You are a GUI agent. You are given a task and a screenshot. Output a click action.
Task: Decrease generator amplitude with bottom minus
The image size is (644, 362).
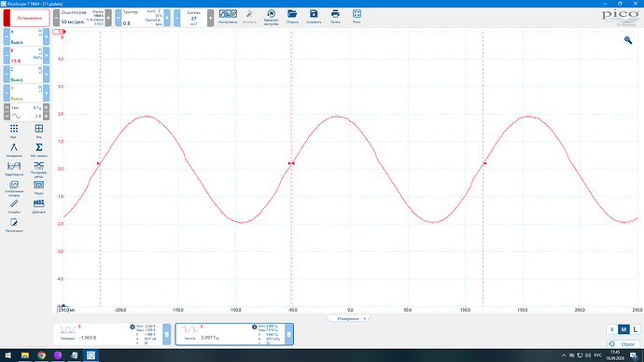coord(7,116)
